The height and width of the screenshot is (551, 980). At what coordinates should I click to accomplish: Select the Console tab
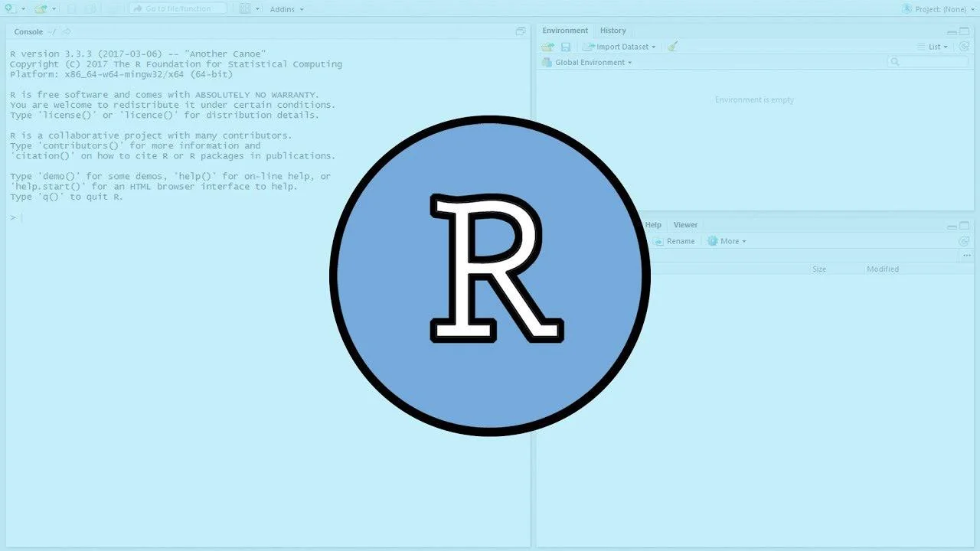pos(28,31)
